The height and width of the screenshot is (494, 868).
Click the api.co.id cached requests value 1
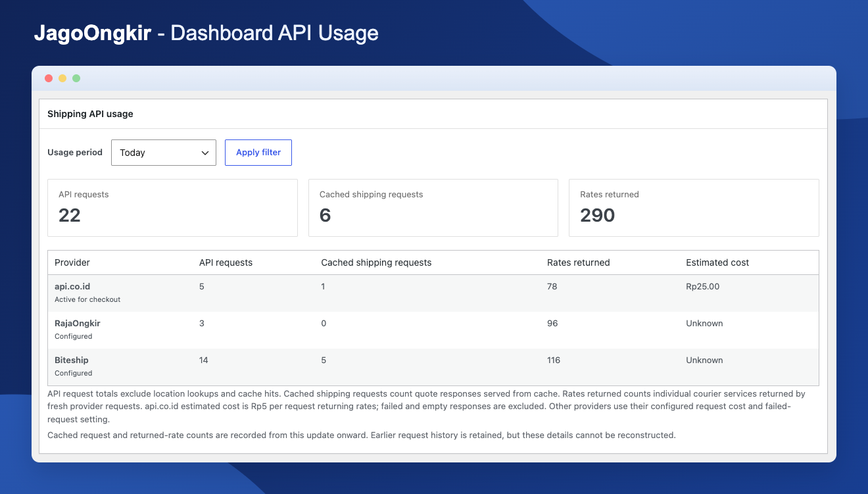pyautogui.click(x=324, y=287)
